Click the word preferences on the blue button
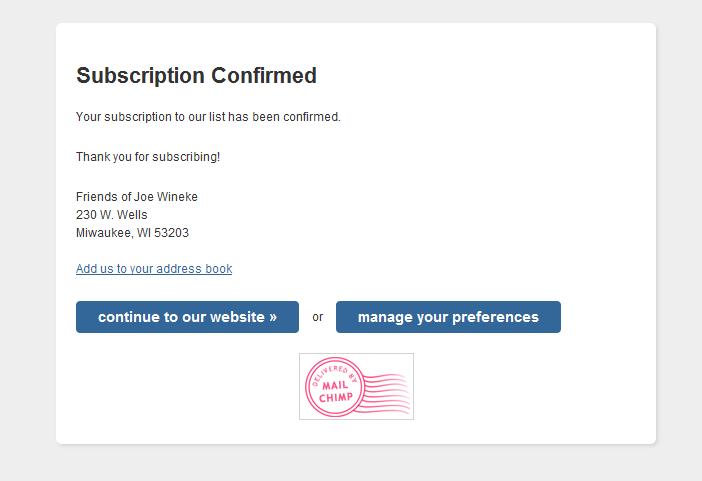 495,318
